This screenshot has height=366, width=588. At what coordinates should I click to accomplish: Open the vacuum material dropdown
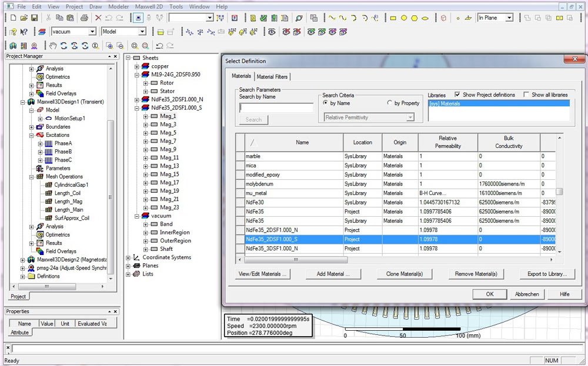[x=92, y=32]
